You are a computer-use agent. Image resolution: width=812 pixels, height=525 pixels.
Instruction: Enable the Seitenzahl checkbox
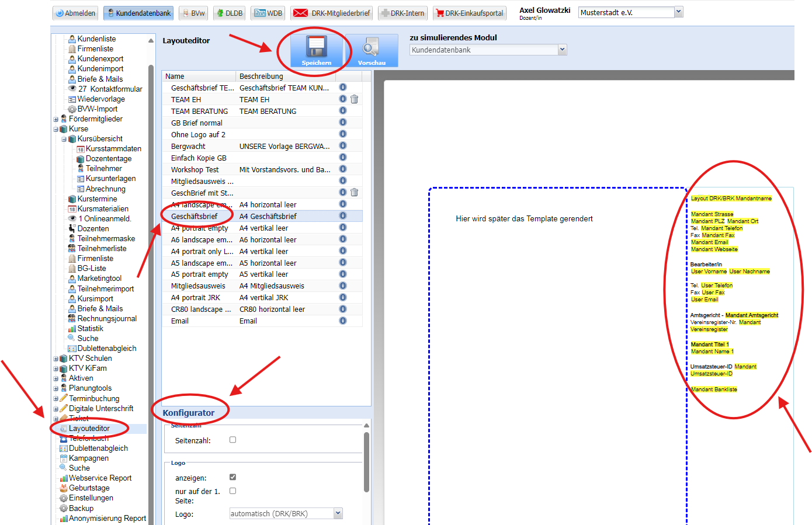(233, 440)
